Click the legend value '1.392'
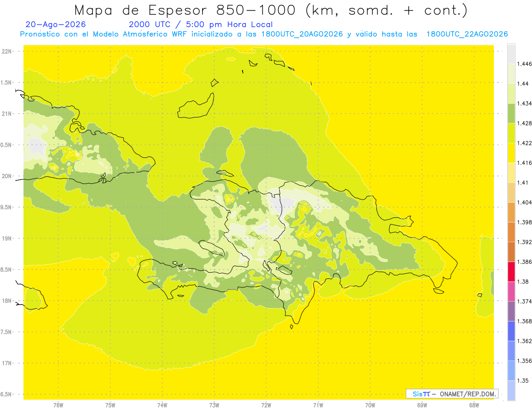The height and width of the screenshot is (411, 532). (x=524, y=242)
